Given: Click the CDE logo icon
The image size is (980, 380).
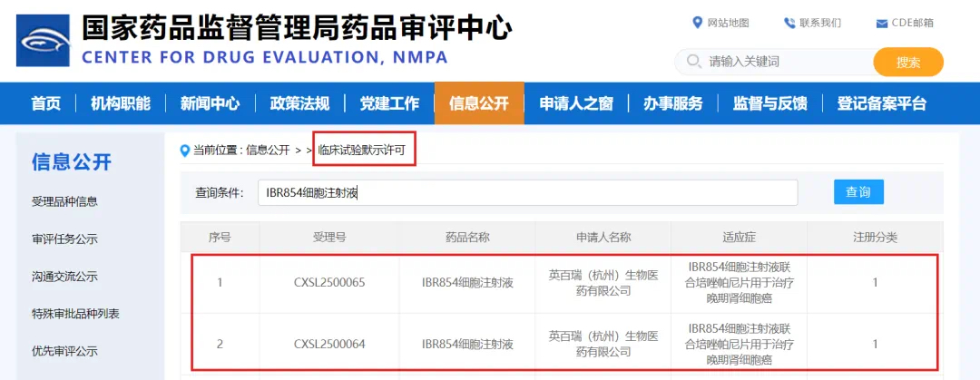Looking at the screenshot, I should 44,42.
